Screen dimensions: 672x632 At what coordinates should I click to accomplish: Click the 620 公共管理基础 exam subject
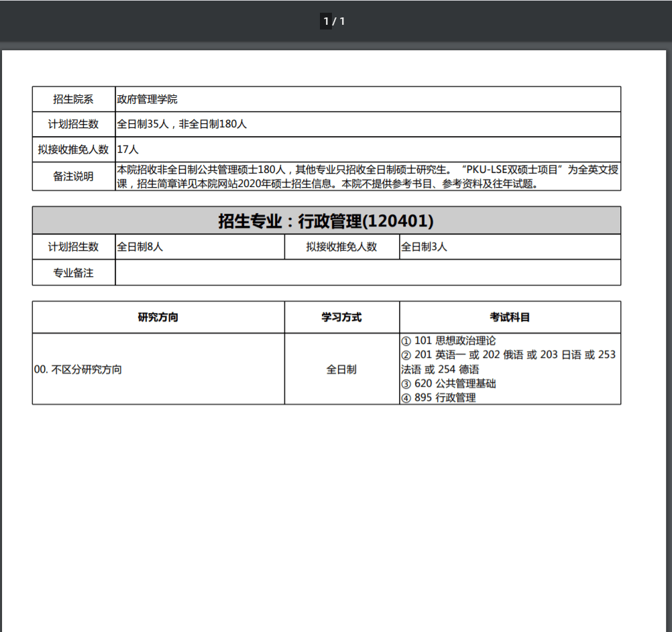pyautogui.click(x=455, y=383)
